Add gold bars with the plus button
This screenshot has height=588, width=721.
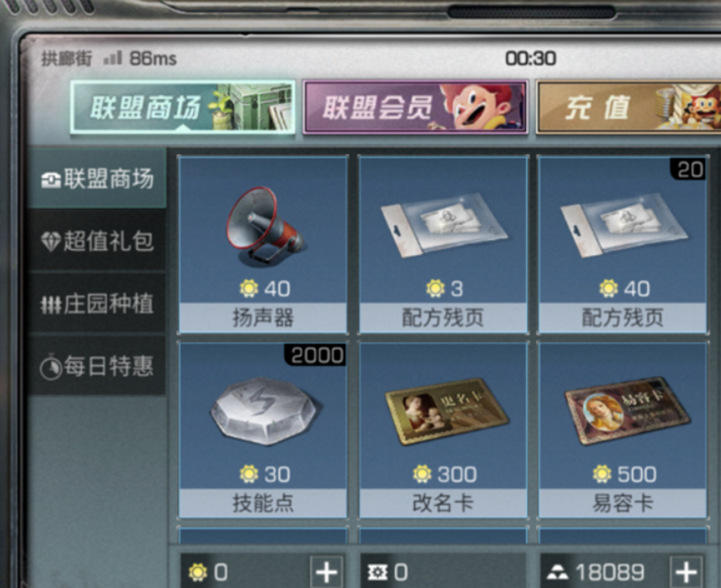pos(686,572)
